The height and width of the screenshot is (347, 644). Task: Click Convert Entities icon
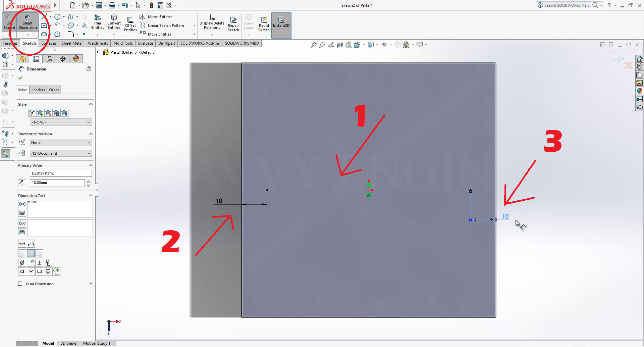click(114, 22)
